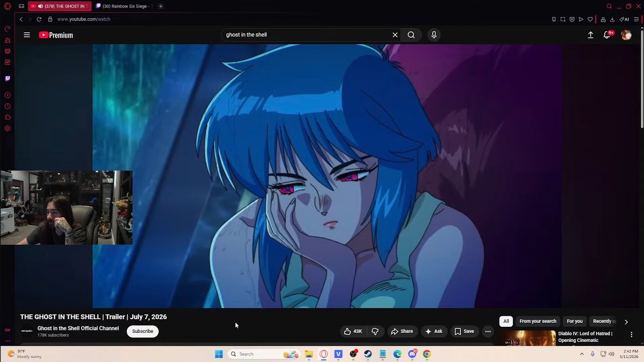The height and width of the screenshot is (362, 644).
Task: Open the Extensions cube icon in sidebar
Action: [7, 117]
